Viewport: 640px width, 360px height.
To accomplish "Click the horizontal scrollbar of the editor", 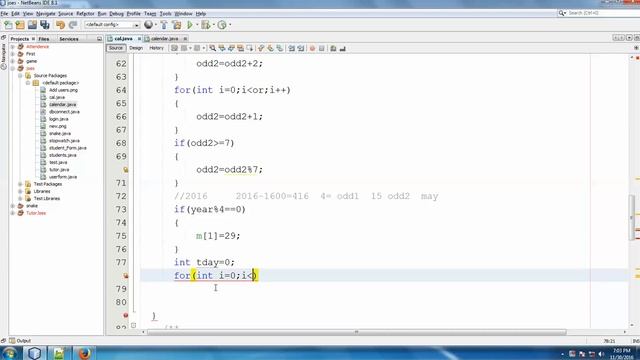I will point(356,332).
